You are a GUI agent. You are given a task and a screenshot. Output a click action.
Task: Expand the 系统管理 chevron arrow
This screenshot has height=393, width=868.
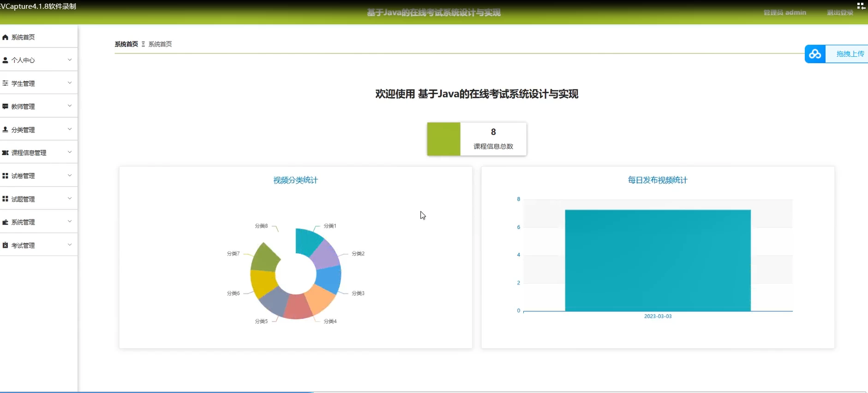click(70, 222)
